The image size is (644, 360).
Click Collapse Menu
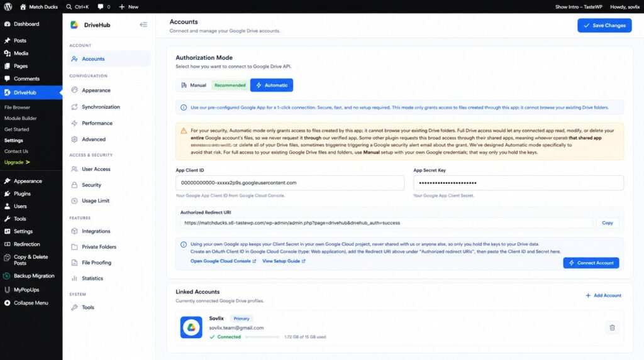31,303
